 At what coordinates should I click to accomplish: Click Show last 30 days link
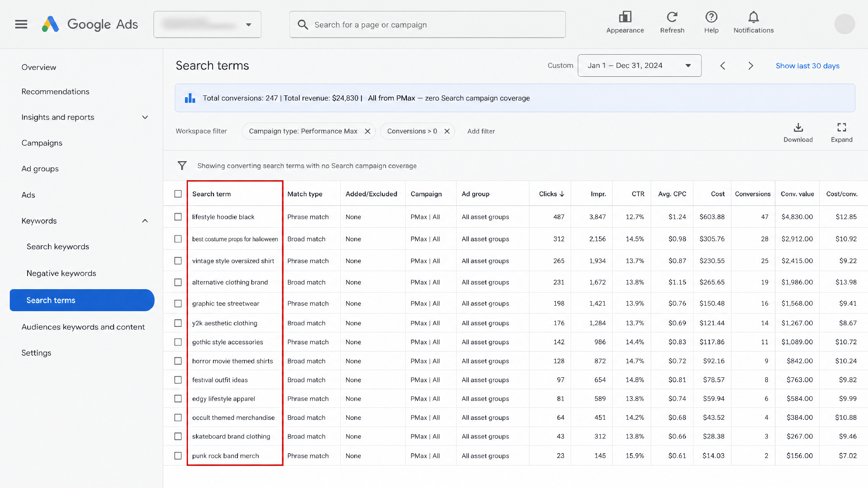(x=807, y=66)
